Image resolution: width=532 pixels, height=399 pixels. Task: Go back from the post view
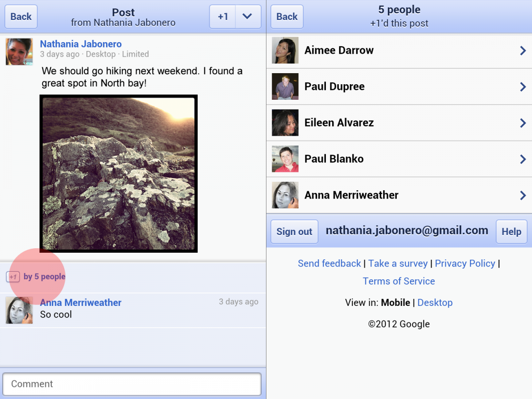[x=21, y=17]
